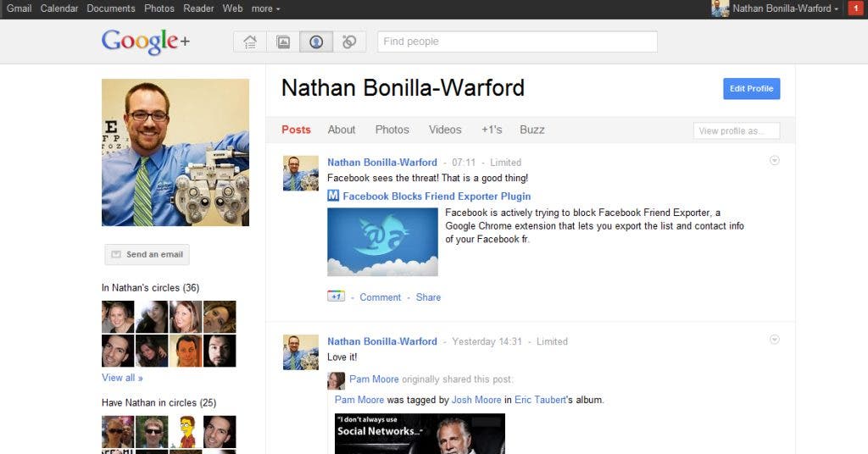Click the 'In Nathan's circles (36)' heading
The height and width of the screenshot is (454, 868).
(151, 287)
